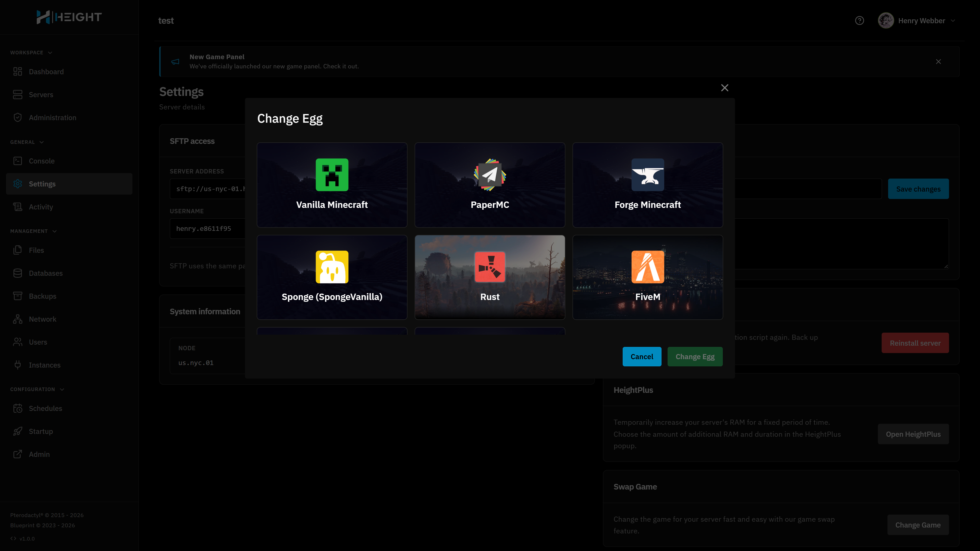Click the server description textarea
This screenshot has height=551, width=980.
coord(841,244)
